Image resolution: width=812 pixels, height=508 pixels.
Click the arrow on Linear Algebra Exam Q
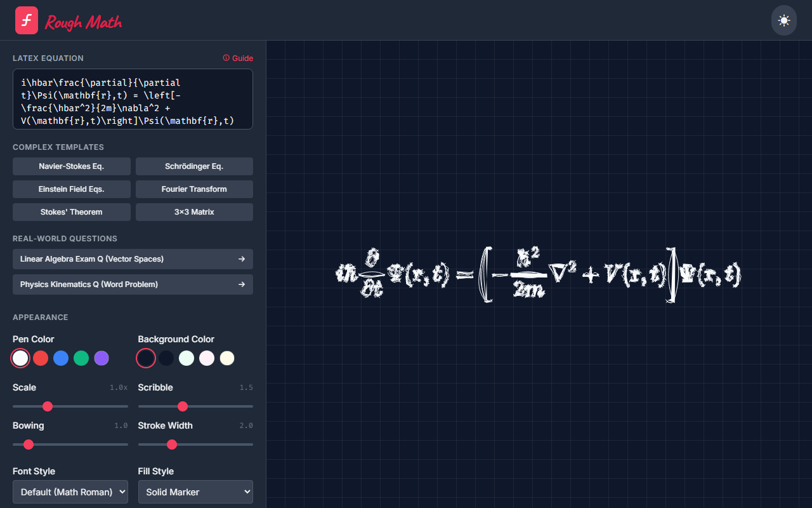point(241,259)
